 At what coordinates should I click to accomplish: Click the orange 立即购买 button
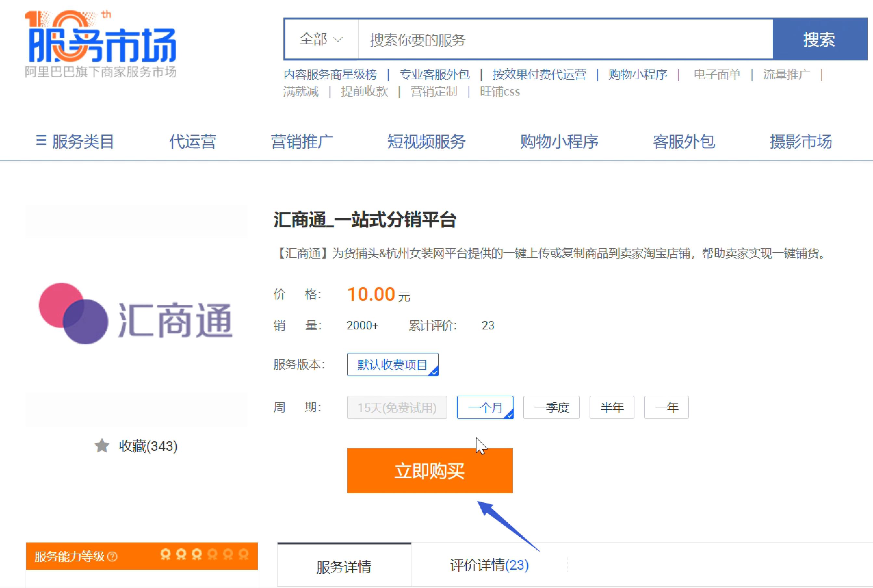click(430, 471)
